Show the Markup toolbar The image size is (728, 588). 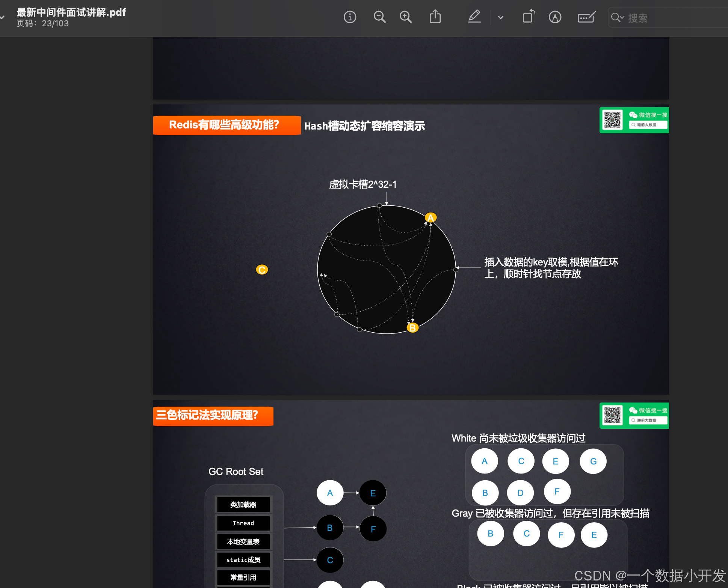point(555,17)
